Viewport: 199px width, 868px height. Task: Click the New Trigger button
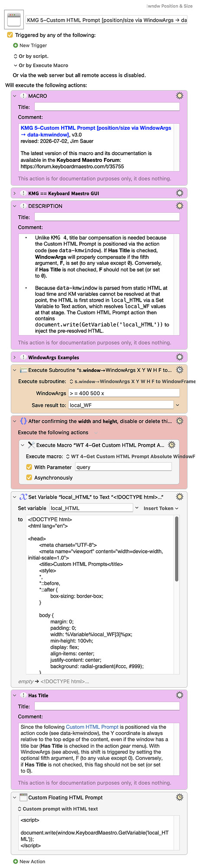pos(30,45)
